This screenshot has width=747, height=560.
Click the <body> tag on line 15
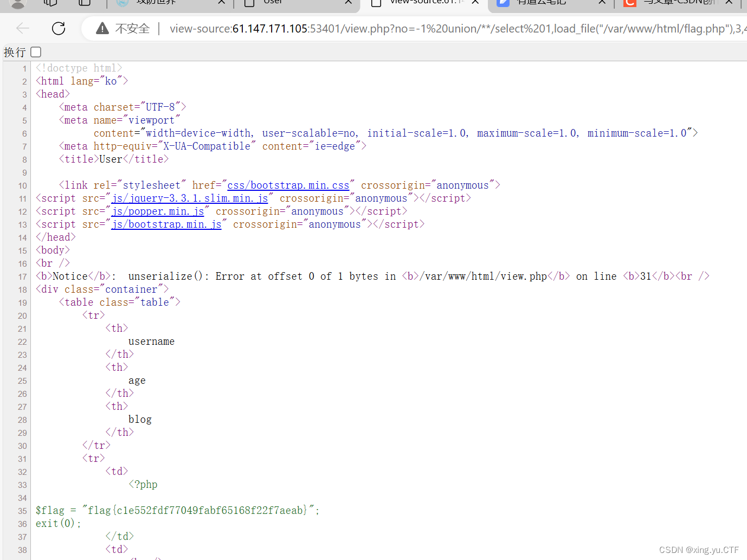click(x=53, y=250)
